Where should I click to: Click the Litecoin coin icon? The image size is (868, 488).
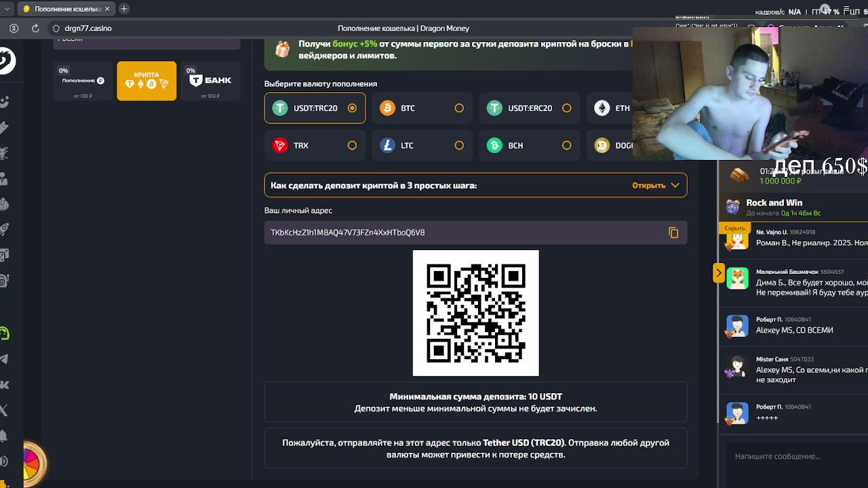(387, 145)
